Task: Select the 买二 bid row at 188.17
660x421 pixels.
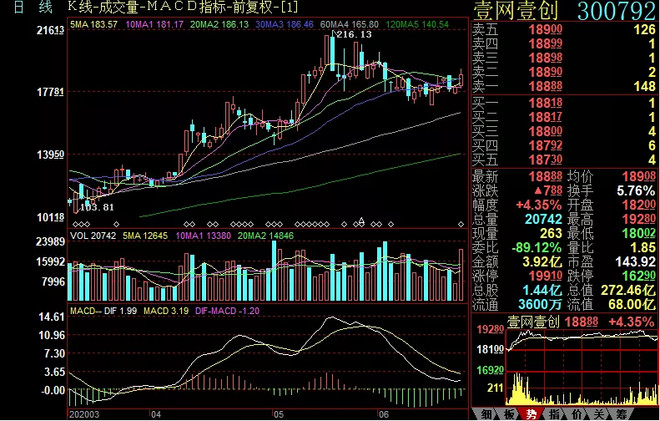Action: pos(564,117)
